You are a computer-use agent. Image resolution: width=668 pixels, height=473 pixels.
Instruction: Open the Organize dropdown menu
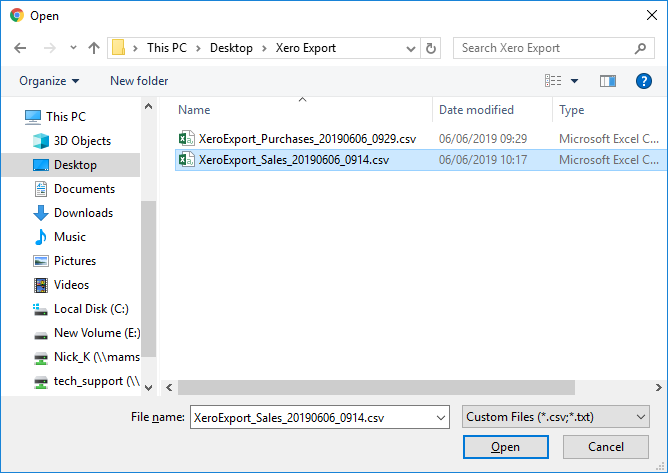[x=48, y=81]
